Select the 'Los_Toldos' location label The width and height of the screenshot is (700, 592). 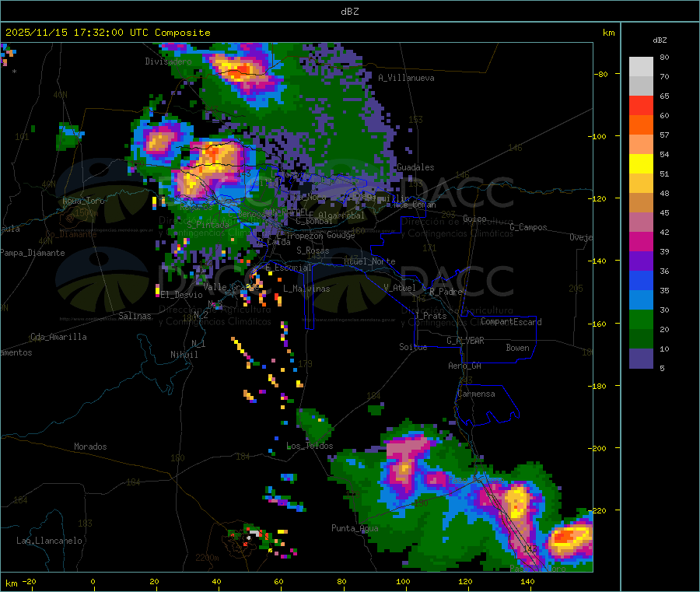[x=310, y=446]
